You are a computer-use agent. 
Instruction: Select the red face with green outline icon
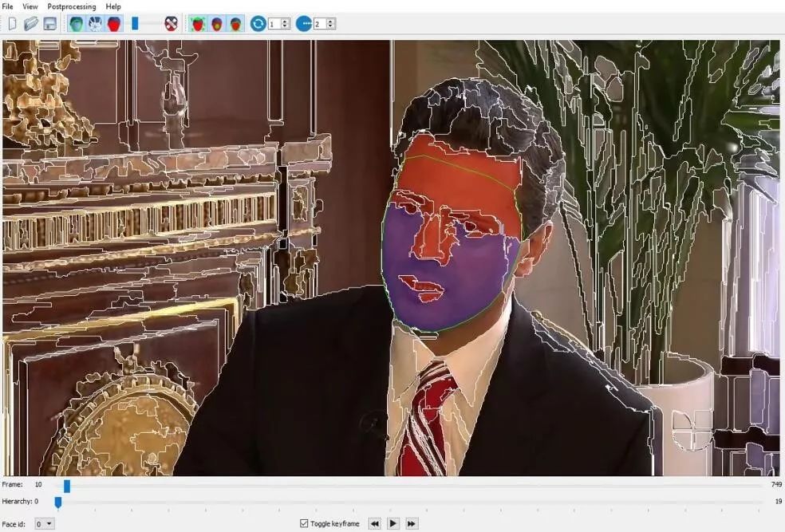198,24
